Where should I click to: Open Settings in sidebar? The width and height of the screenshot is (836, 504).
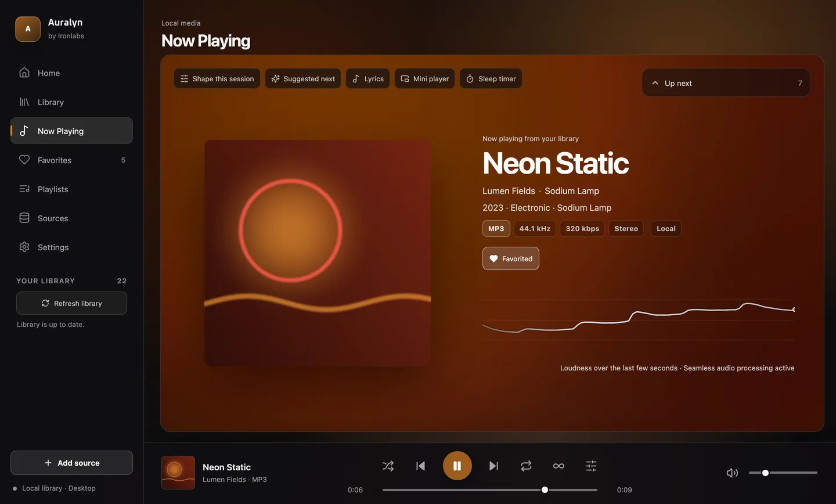71,247
